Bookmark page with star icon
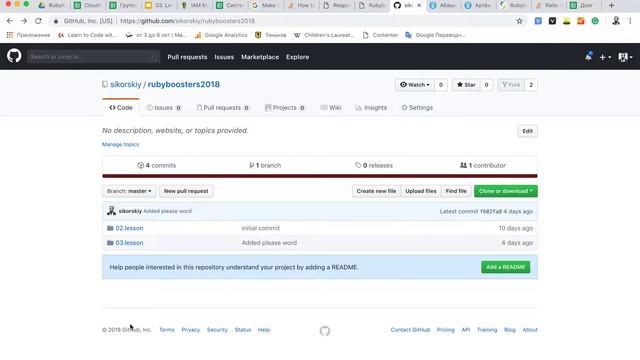 519,21
